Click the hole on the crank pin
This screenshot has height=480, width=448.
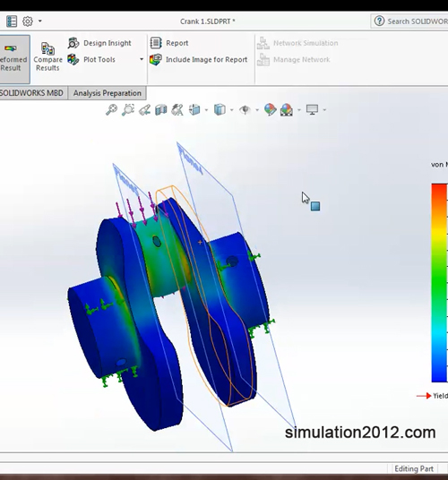click(x=157, y=242)
